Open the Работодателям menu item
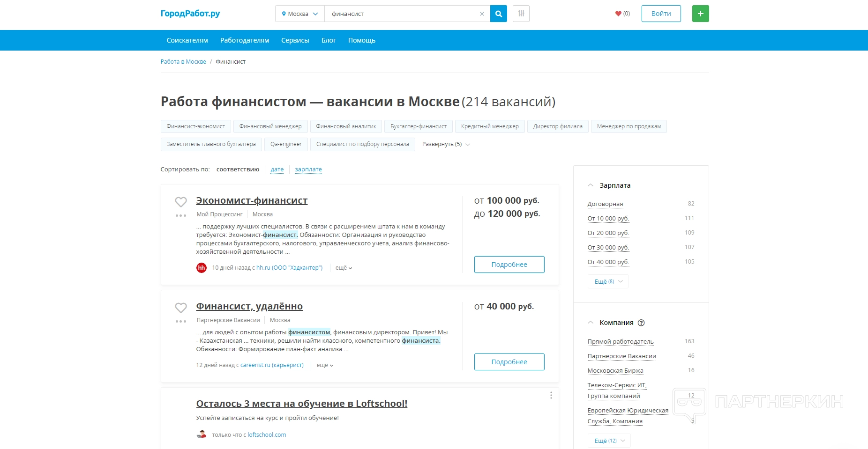 (245, 40)
